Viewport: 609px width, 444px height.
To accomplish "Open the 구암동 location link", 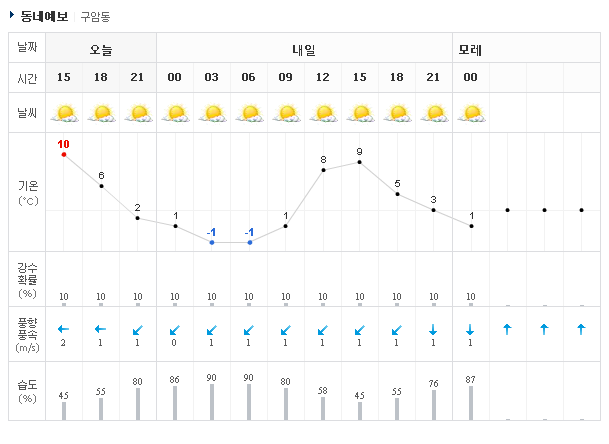I will [x=96, y=16].
